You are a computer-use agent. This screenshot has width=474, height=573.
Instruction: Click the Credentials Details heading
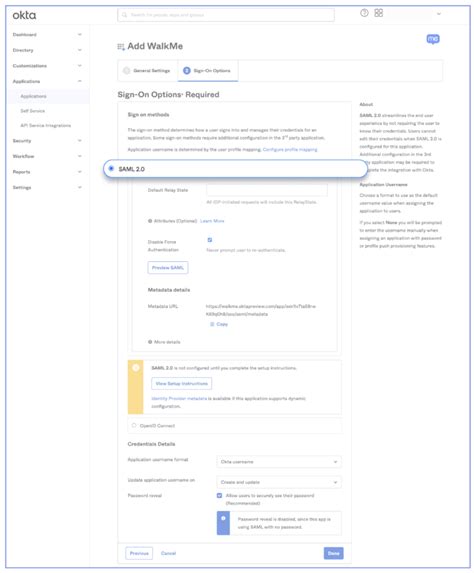tap(151, 444)
